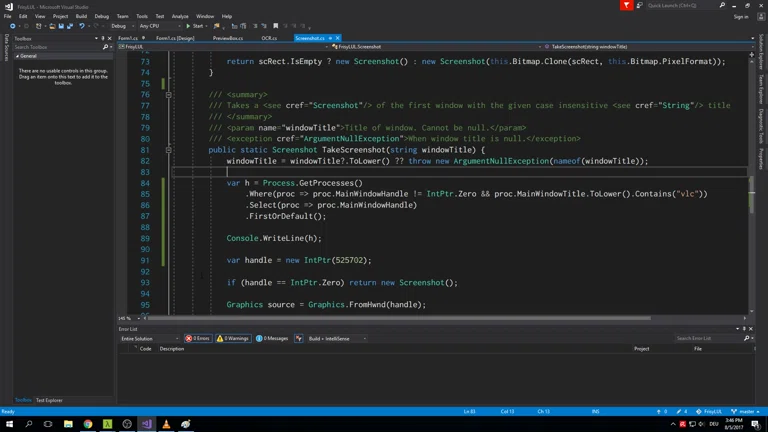Click the Team menu
The width and height of the screenshot is (768, 432).
pos(122,16)
